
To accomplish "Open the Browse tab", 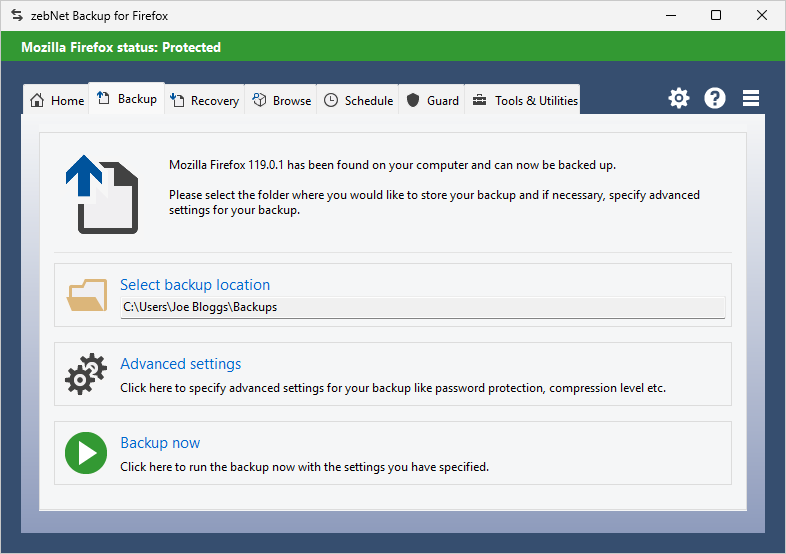I will [281, 100].
